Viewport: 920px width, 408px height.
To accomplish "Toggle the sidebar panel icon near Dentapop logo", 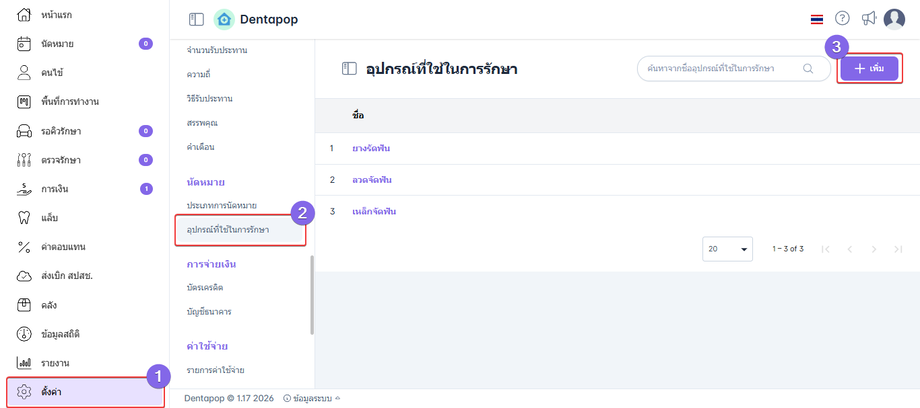I will 196,19.
